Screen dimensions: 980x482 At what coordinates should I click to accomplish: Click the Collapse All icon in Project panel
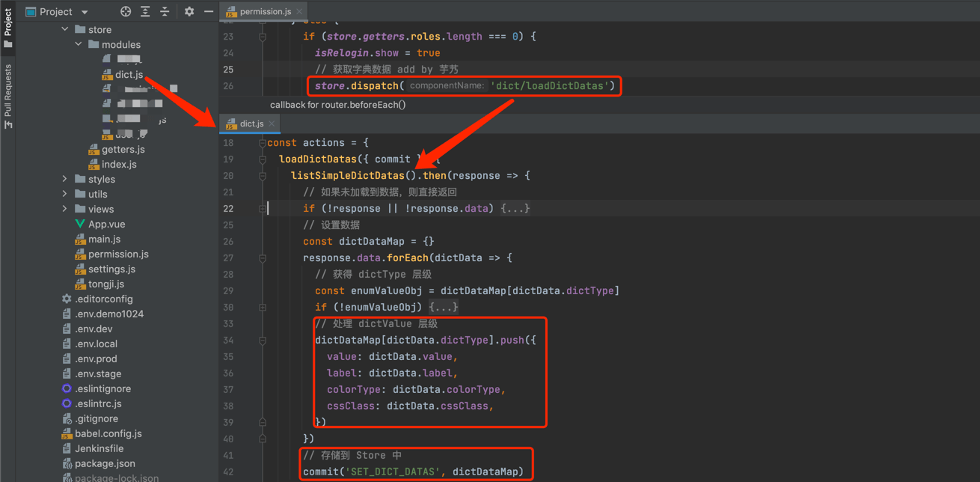[x=165, y=12]
